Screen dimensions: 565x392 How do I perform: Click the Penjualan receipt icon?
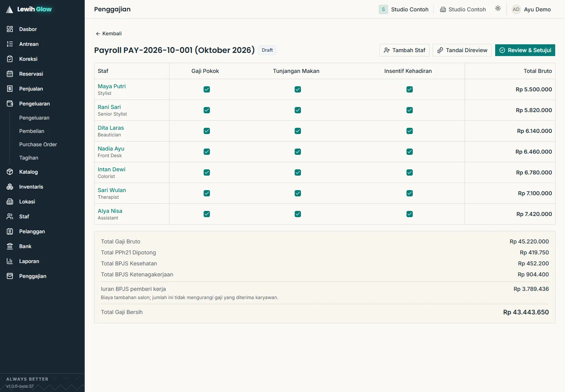coord(10,89)
